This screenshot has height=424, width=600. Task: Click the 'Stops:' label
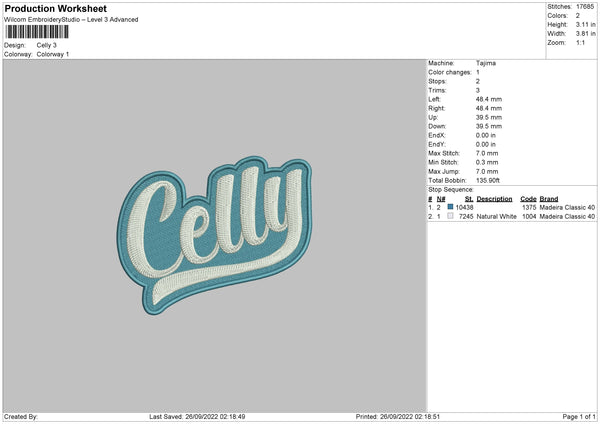coord(437,81)
